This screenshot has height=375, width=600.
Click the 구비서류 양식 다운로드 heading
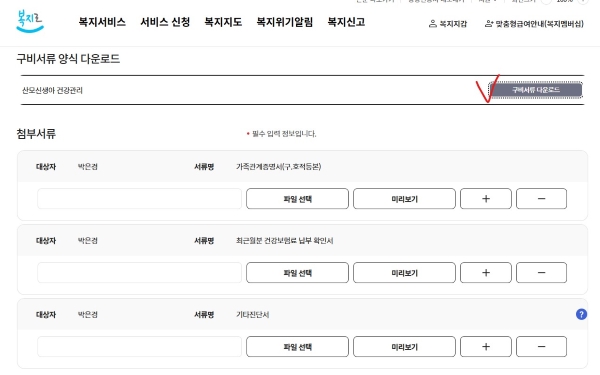click(68, 59)
